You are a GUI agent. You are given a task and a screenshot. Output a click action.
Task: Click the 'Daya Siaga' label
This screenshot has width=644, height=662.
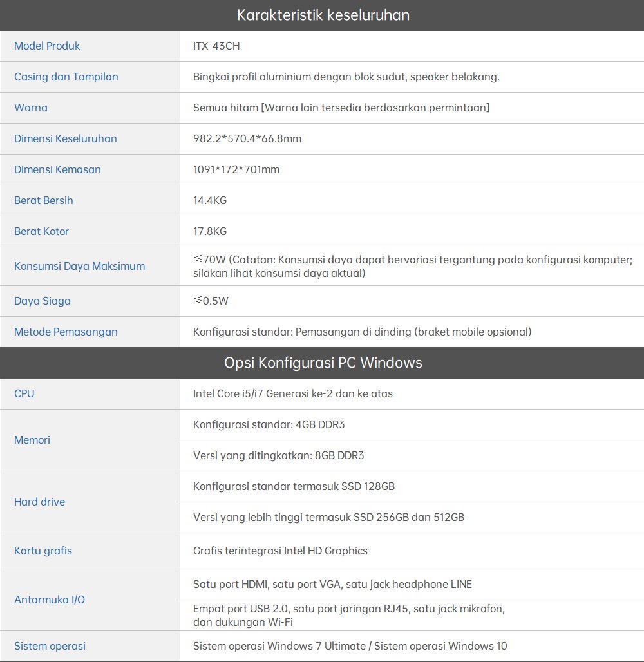[x=43, y=301]
